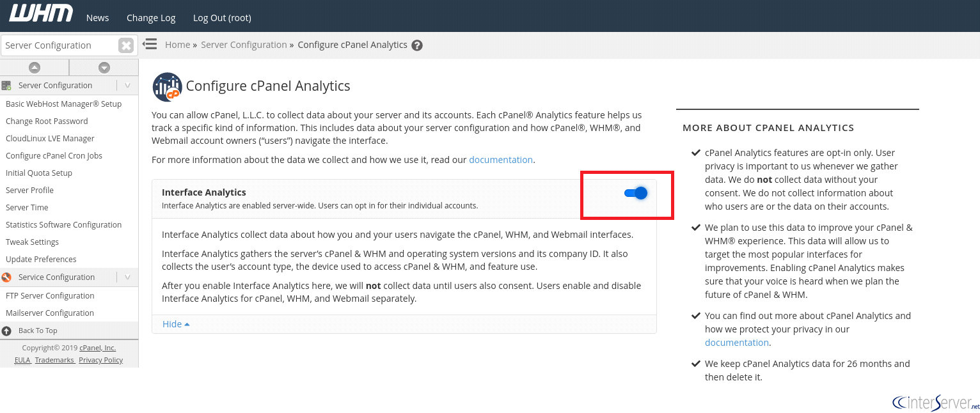Clear the search box with X icon
This screenshot has height=413, width=980.
(126, 45)
